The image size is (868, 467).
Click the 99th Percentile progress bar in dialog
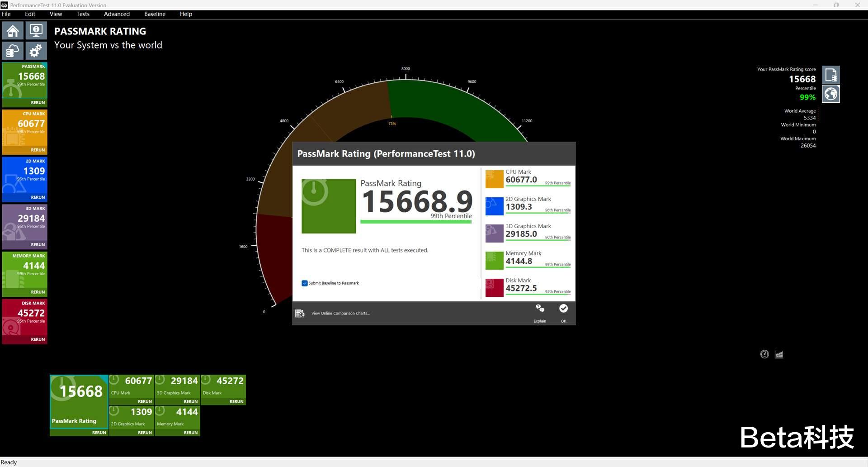pos(416,222)
